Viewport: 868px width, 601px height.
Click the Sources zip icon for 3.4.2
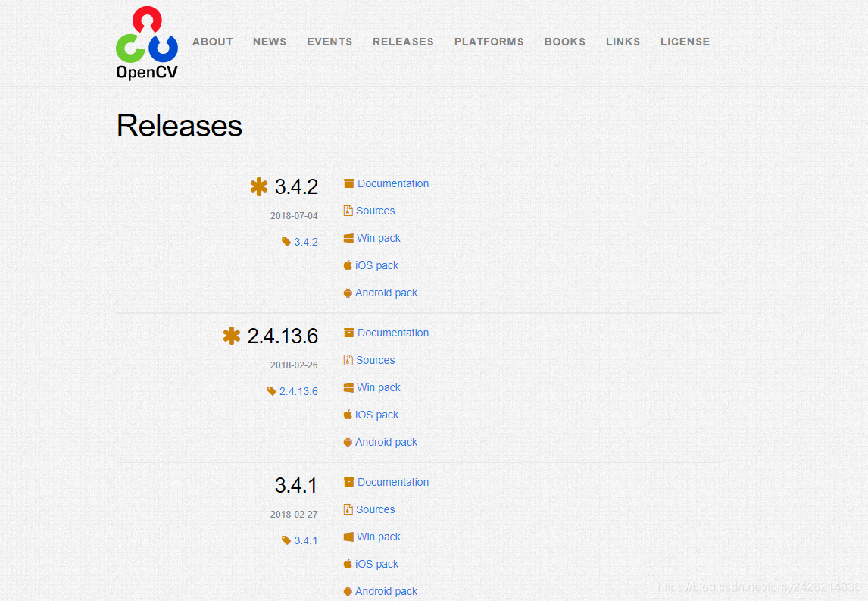pos(348,211)
